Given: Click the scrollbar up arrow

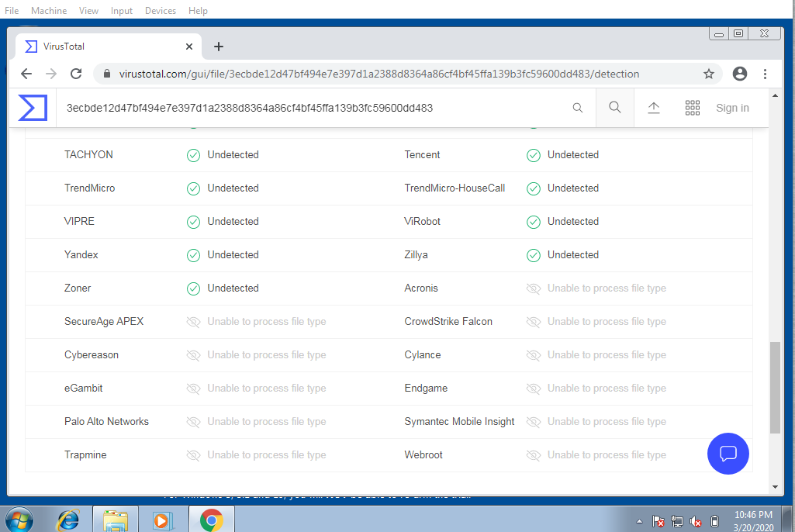Looking at the screenshot, I should pyautogui.click(x=775, y=96).
